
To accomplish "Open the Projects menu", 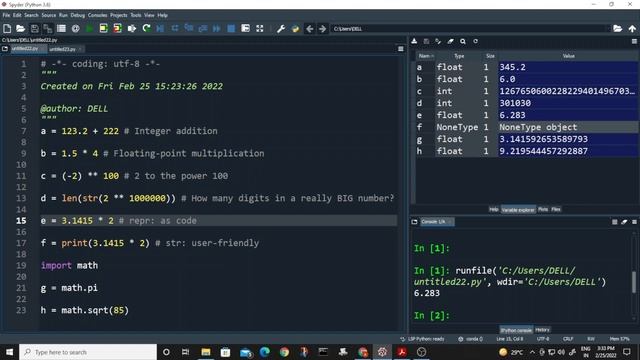I will (x=119, y=15).
